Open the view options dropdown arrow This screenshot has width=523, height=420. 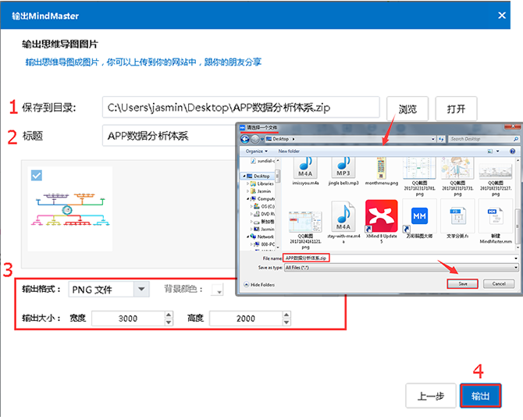(498, 151)
